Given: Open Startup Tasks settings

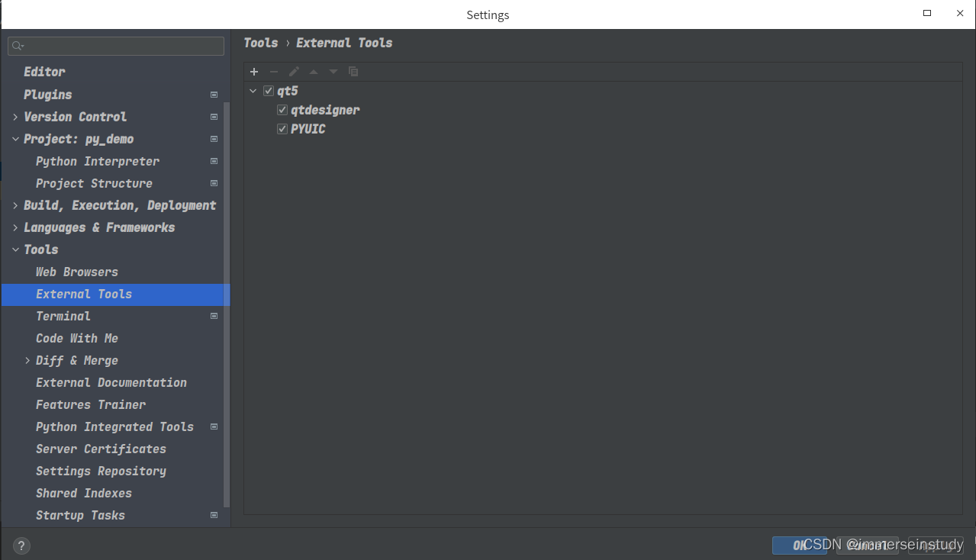Looking at the screenshot, I should click(80, 515).
